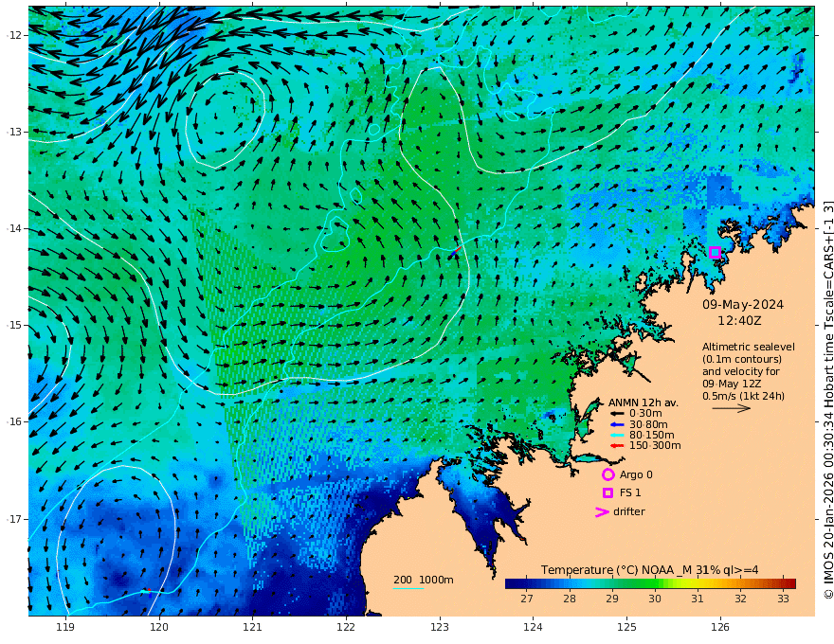Click the '27' colorbar tick label
Screen dimensions: 834x644
point(527,599)
